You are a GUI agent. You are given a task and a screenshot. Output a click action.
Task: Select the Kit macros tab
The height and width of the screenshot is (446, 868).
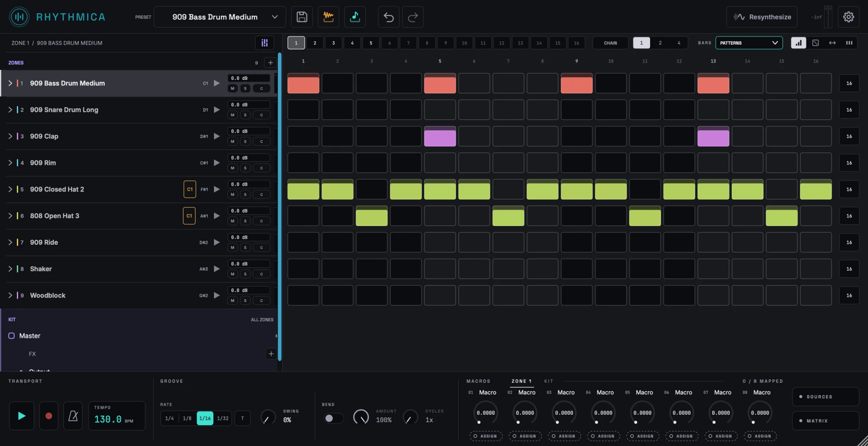[549, 381]
